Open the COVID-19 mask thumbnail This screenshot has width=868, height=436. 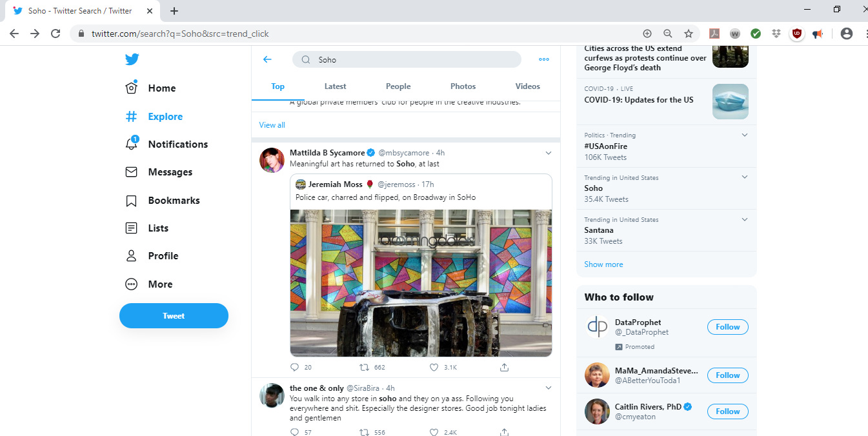pyautogui.click(x=731, y=101)
